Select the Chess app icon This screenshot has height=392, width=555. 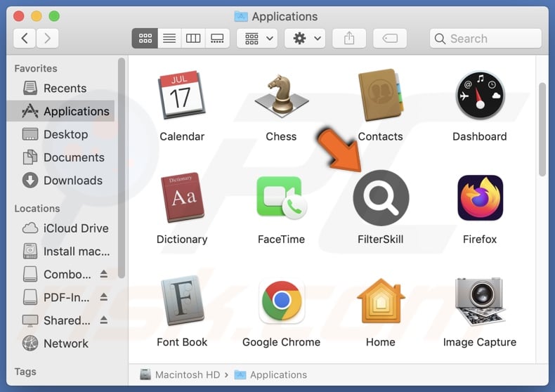pos(281,96)
